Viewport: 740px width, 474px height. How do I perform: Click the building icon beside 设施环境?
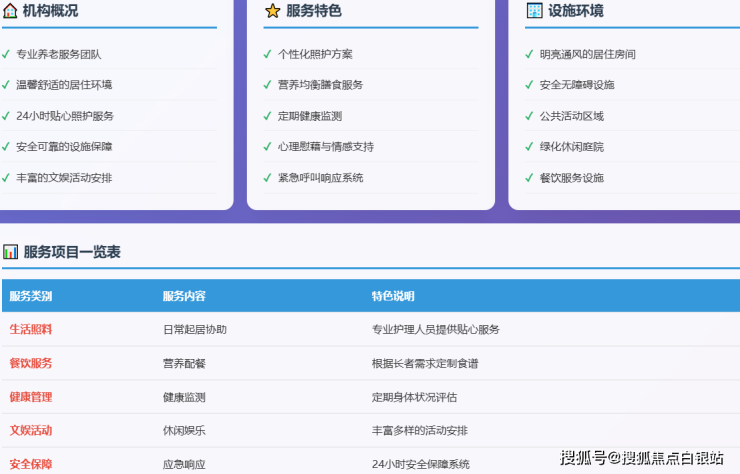[x=534, y=11]
